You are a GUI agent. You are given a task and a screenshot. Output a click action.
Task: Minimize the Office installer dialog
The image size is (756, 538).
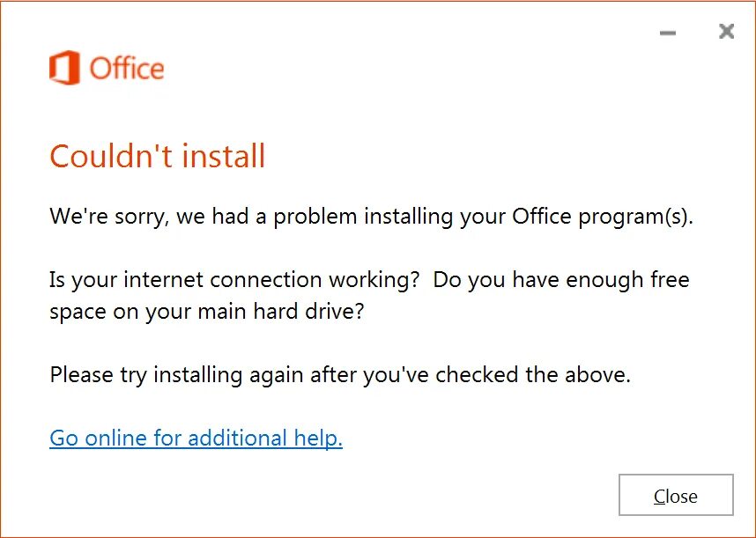[668, 33]
